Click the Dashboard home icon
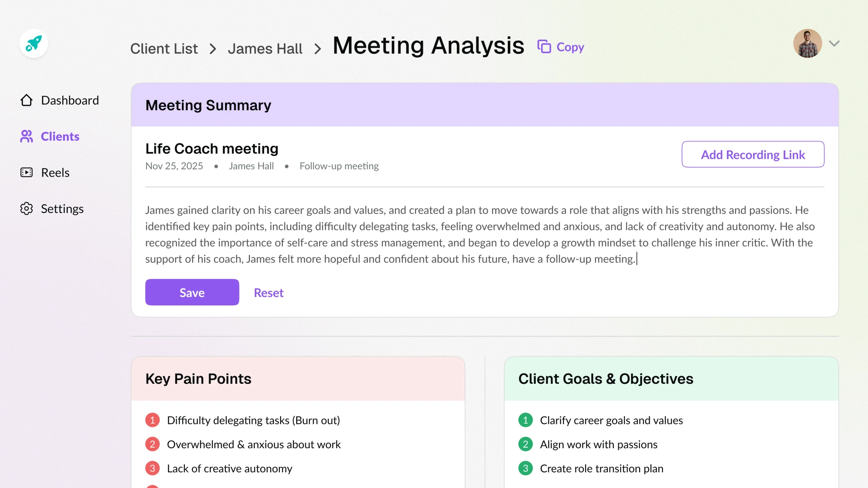 point(26,100)
